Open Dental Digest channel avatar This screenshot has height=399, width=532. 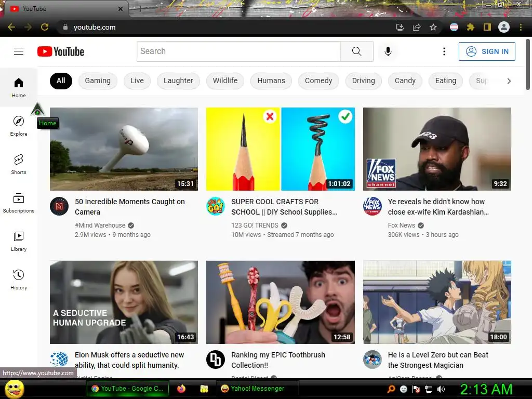point(216,360)
